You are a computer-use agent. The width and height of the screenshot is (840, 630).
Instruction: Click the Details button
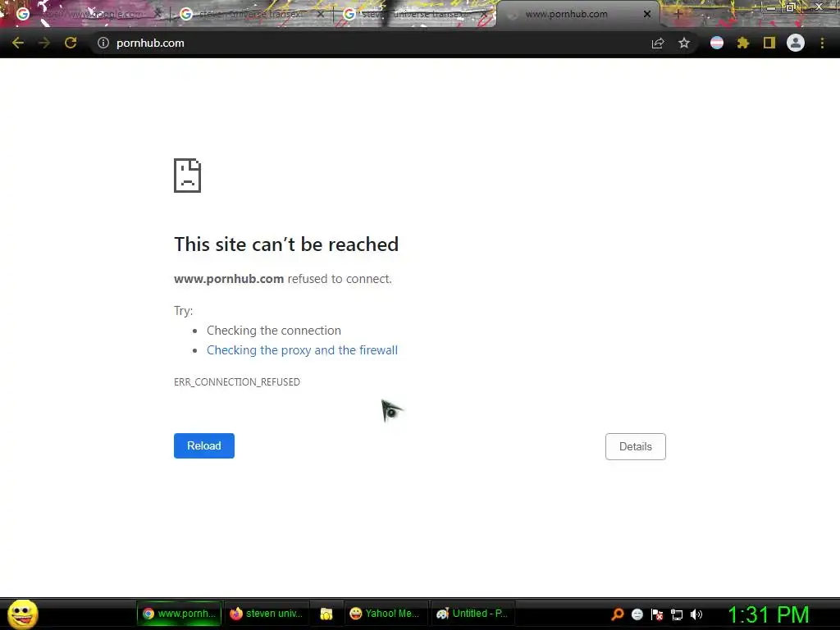(636, 446)
